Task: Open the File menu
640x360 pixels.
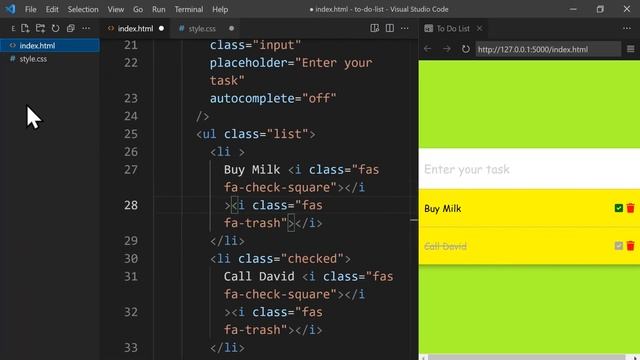Action: [31, 9]
